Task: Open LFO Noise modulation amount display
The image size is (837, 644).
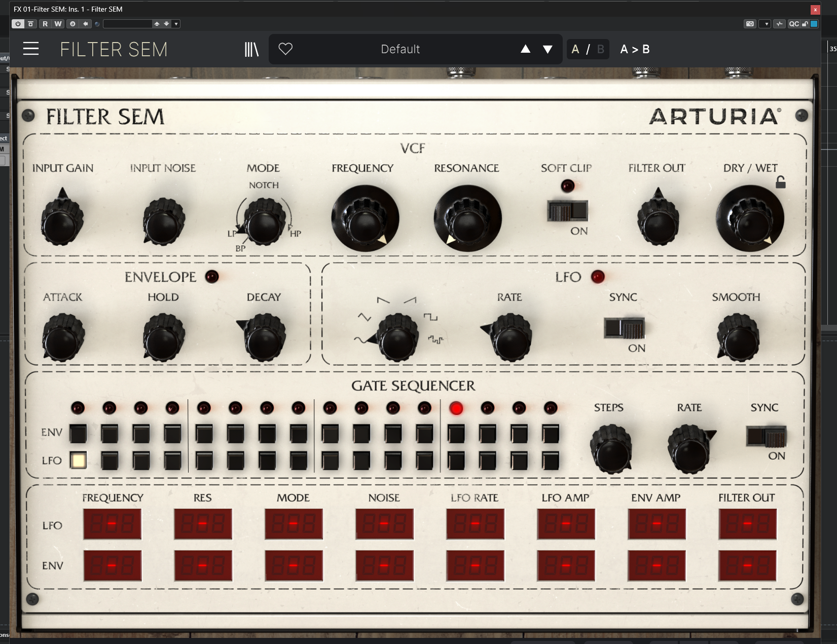Action: (384, 524)
